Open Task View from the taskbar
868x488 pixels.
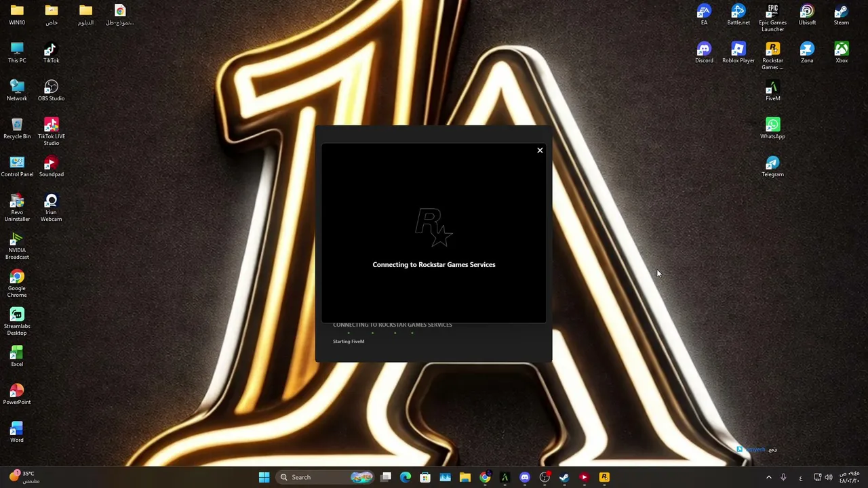click(x=386, y=477)
